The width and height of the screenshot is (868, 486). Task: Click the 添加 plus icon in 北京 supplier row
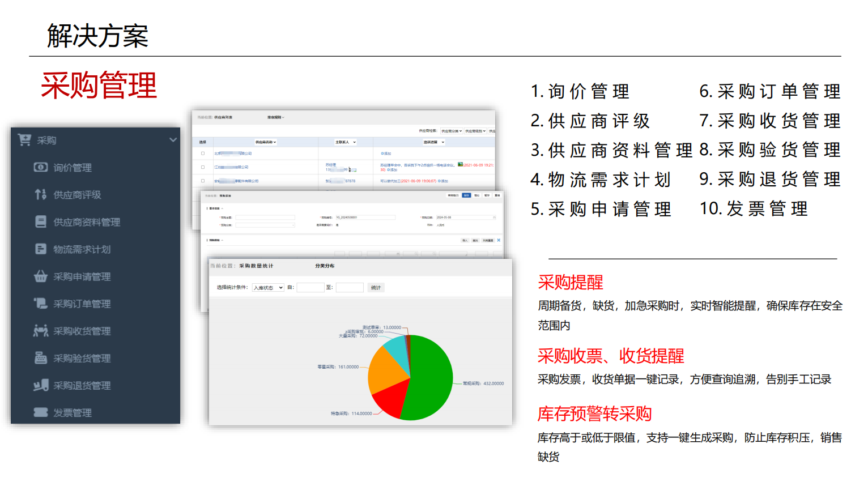pos(382,154)
